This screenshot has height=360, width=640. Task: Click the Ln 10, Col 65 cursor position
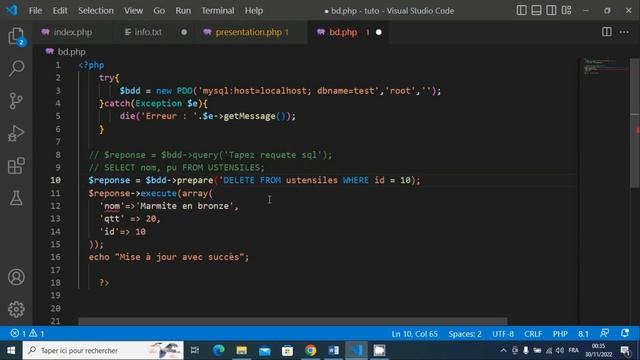click(x=415, y=334)
